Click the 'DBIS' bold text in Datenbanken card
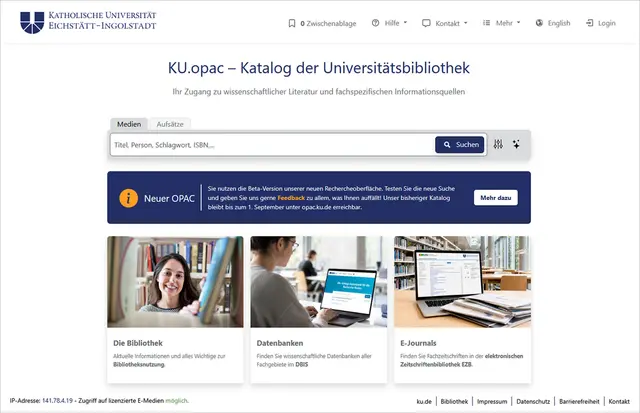The image size is (640, 413). coord(302,364)
